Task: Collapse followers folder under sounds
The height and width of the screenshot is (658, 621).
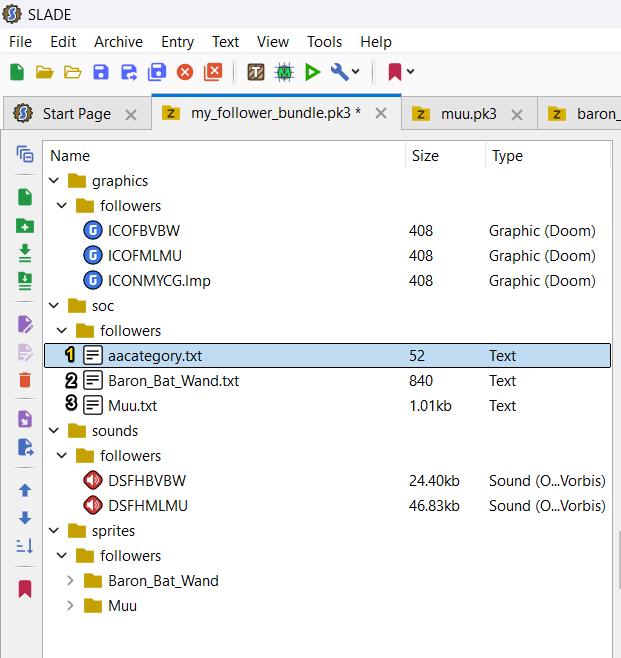Action: 62,455
